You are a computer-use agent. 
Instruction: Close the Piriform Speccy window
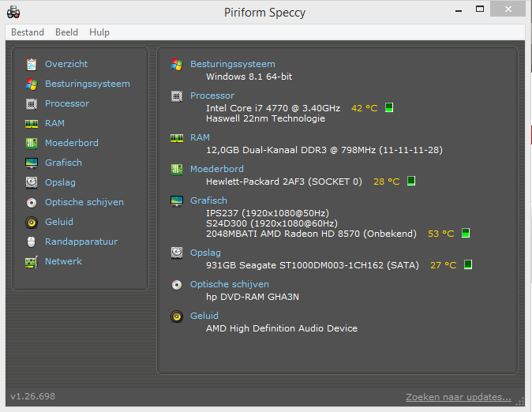[x=508, y=9]
